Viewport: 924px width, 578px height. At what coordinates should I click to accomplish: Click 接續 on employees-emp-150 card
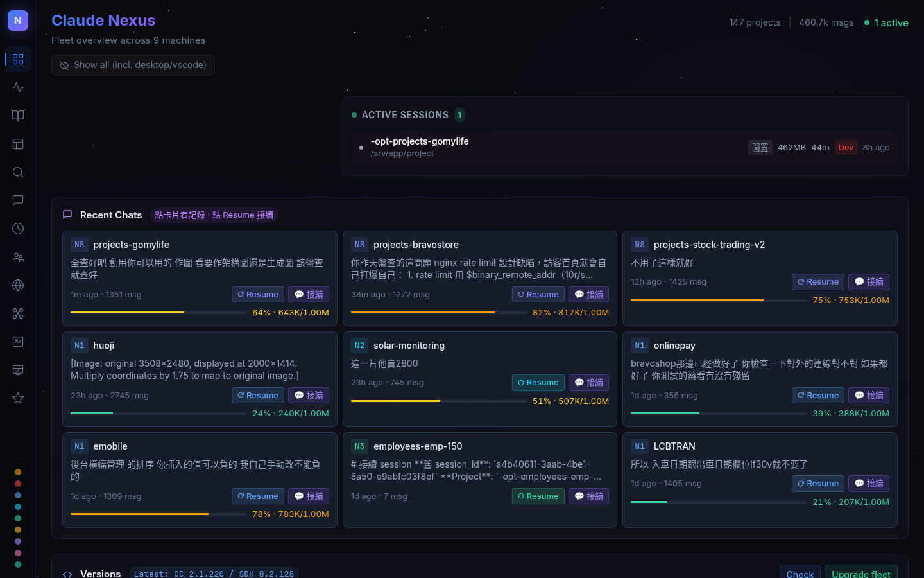pos(589,496)
